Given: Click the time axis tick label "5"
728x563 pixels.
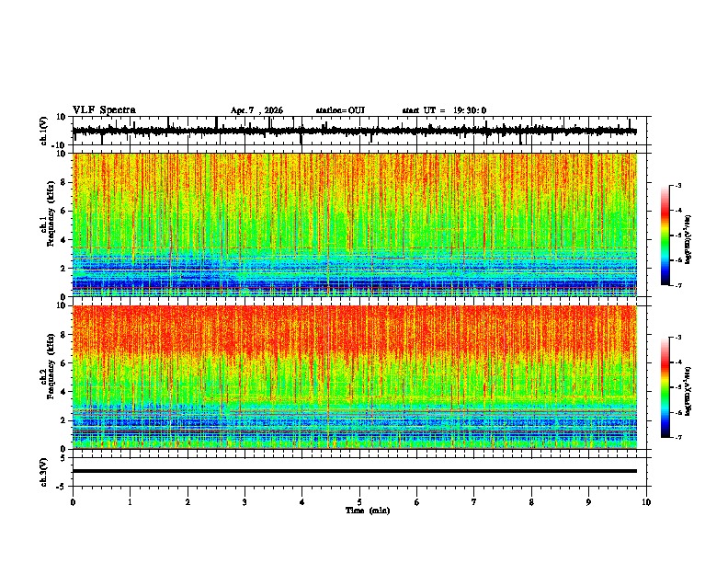Looking at the screenshot, I should (x=359, y=502).
